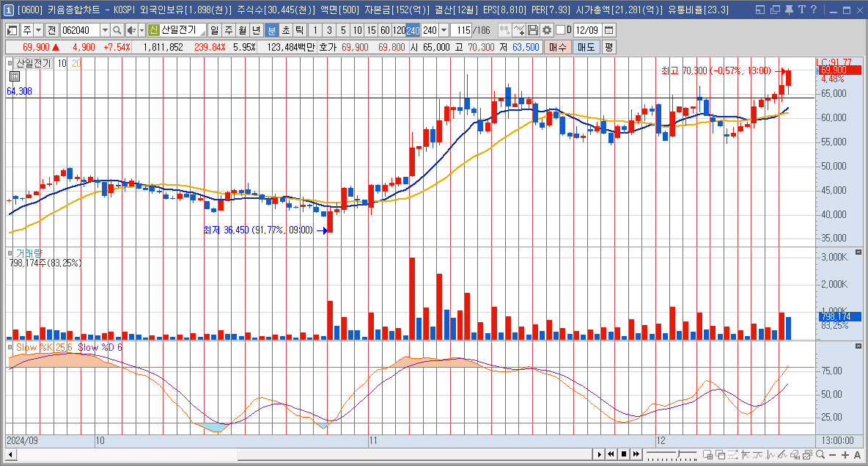Click the 12/09 date input field
This screenshot has width=868, height=466.
tap(586, 31)
